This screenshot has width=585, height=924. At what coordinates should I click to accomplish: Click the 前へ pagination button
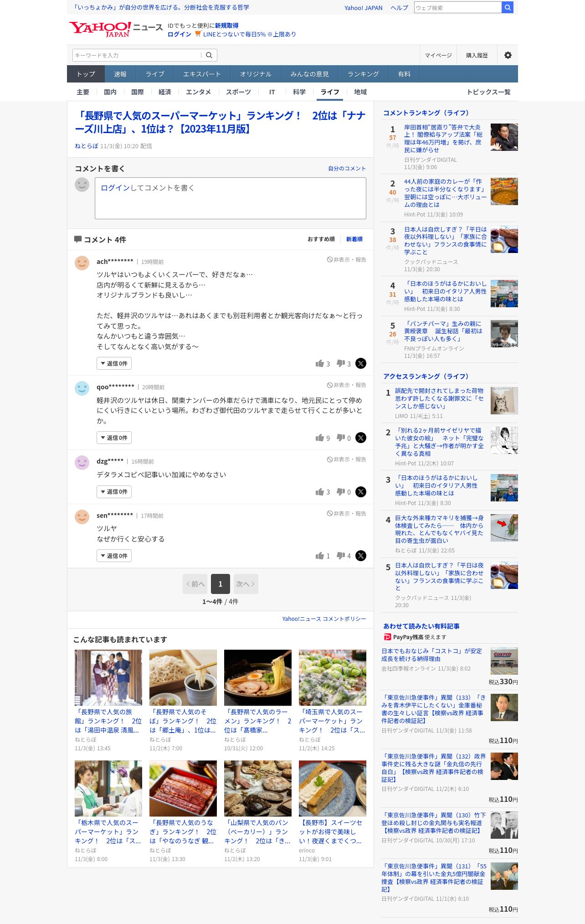pyautogui.click(x=195, y=584)
